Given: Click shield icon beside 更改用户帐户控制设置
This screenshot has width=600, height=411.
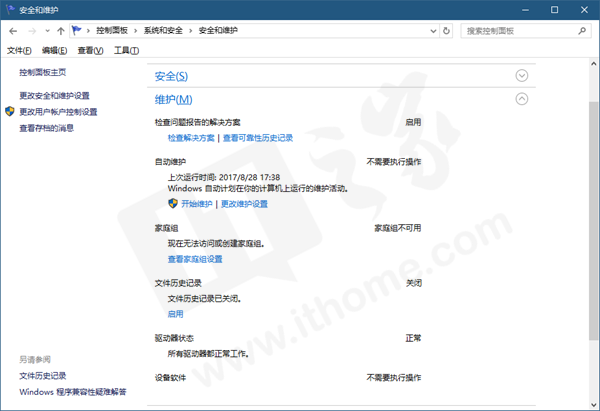Looking at the screenshot, I should point(11,112).
